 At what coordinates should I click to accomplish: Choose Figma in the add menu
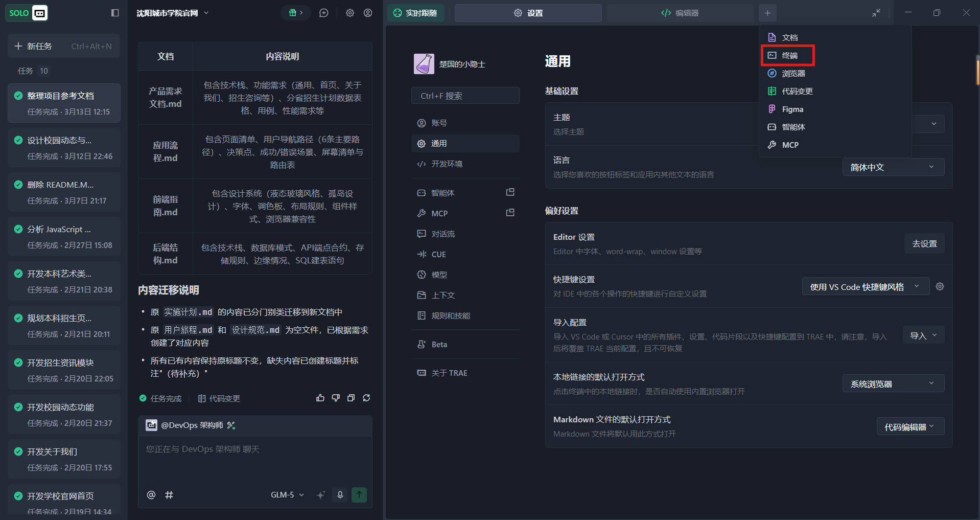[x=792, y=109]
